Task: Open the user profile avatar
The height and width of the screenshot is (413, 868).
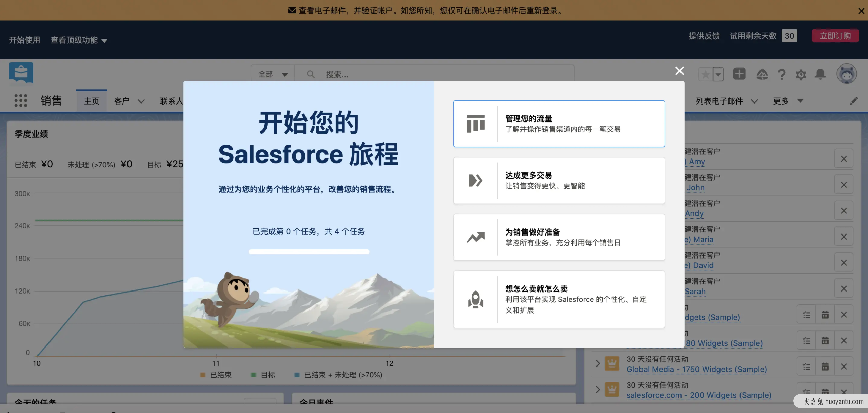Action: (847, 74)
